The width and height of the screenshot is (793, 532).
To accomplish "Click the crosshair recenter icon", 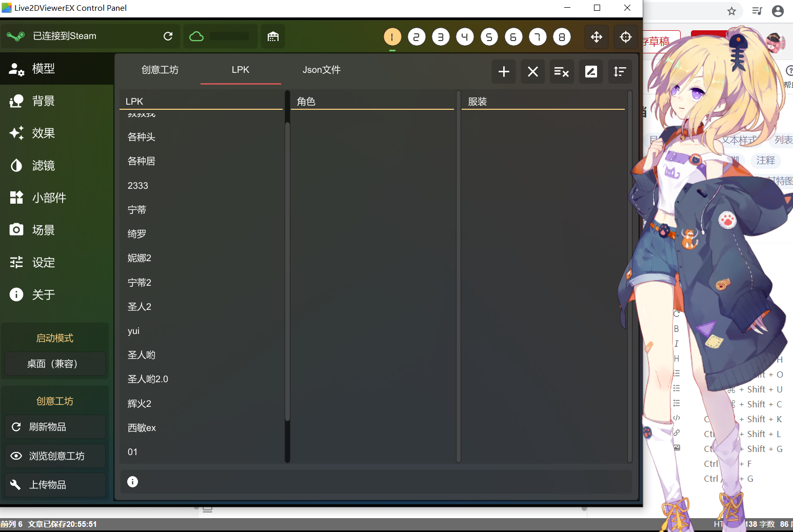I will (x=626, y=37).
